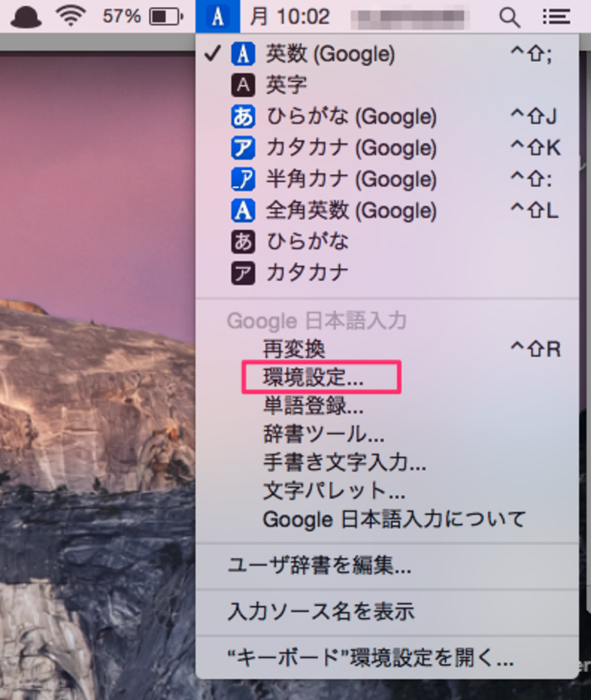This screenshot has height=700, width=591.
Task: Select 全角英数 (Google) input mode
Action: point(387,210)
